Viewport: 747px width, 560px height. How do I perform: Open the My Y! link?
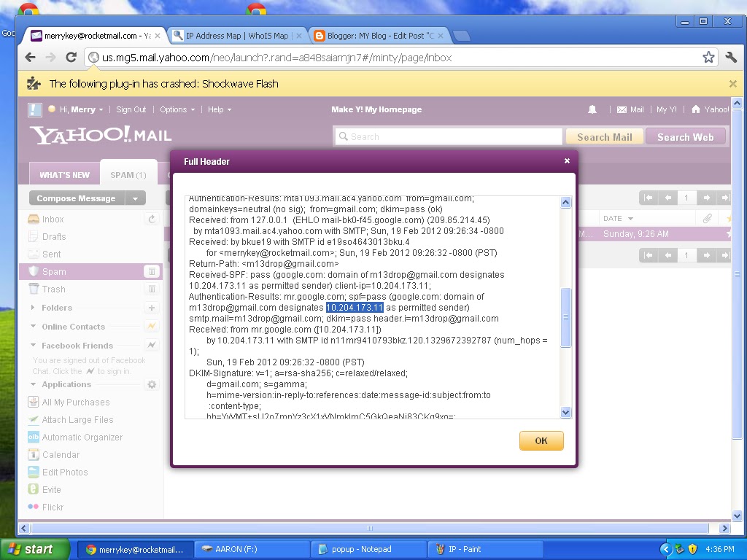(x=667, y=109)
